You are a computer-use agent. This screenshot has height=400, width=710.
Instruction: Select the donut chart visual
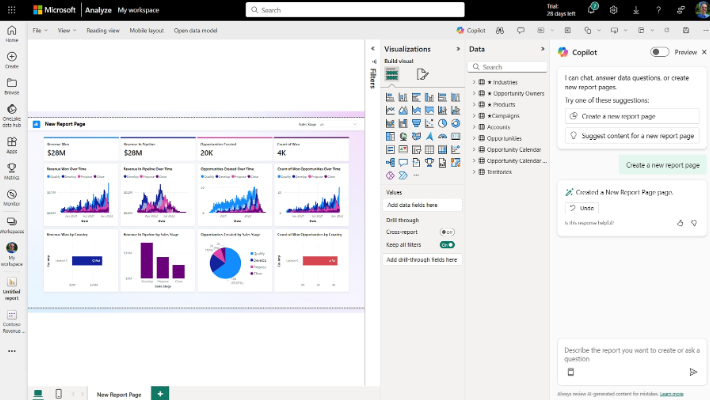point(456,123)
